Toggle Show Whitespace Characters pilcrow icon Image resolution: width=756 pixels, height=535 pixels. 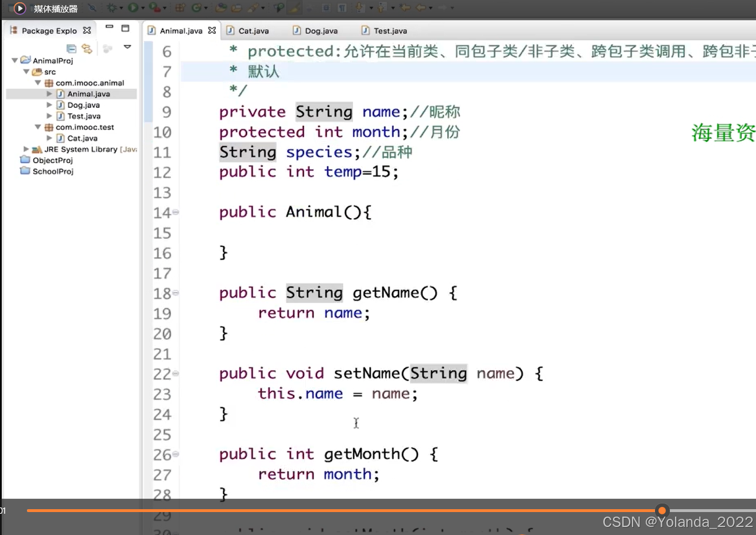(342, 8)
